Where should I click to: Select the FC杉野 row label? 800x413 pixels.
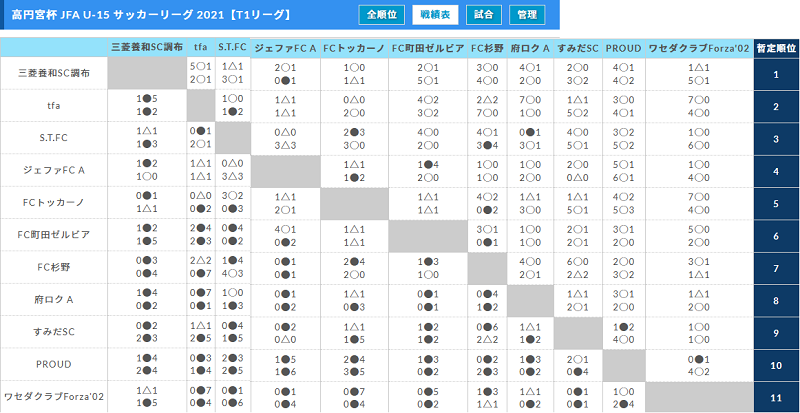[54, 268]
